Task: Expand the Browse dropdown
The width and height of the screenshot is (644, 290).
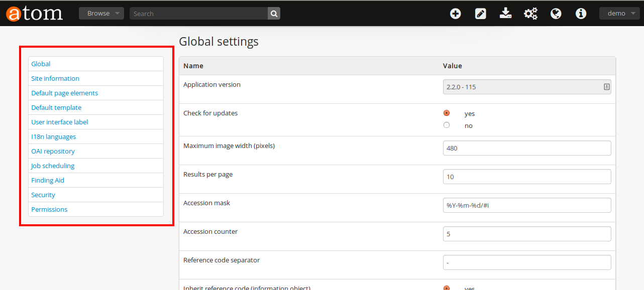Action: [101, 14]
